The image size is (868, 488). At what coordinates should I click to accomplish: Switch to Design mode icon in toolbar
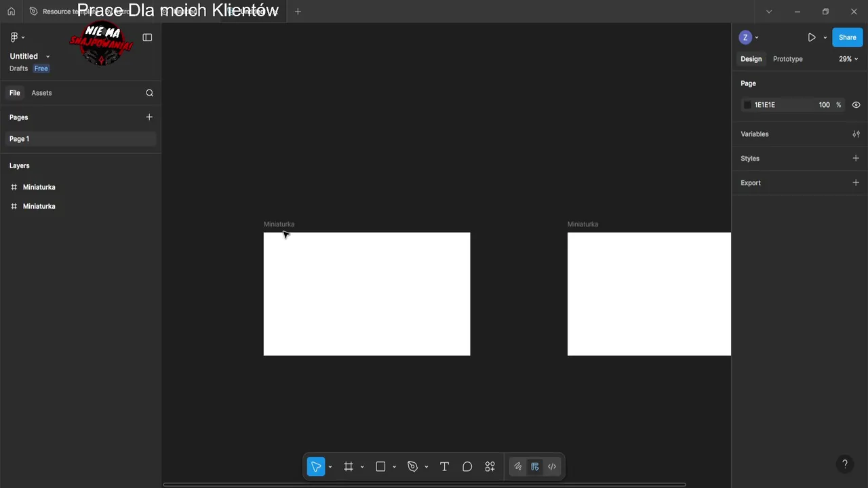535,466
